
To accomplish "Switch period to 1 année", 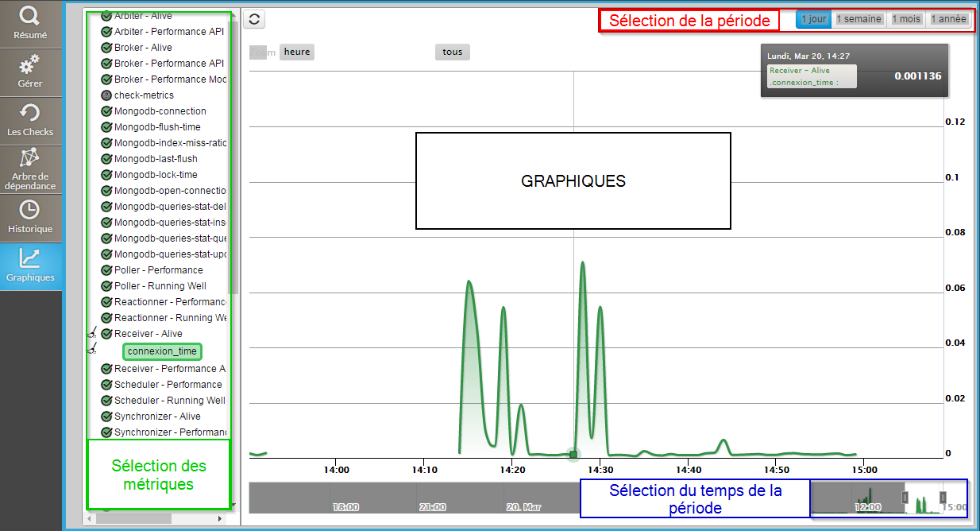I will pos(948,19).
